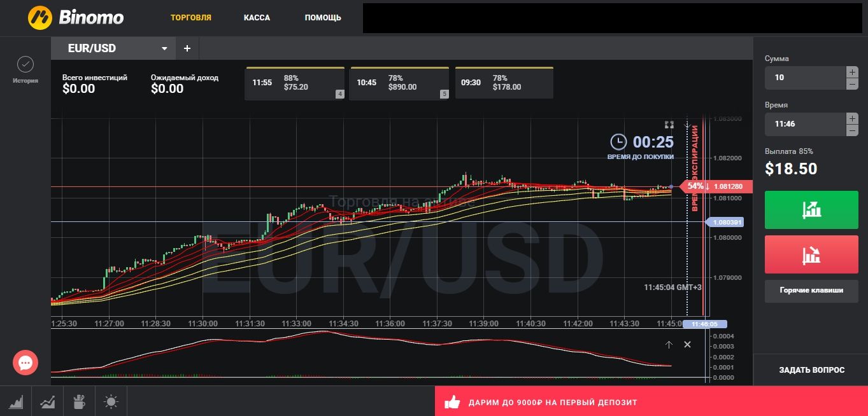This screenshot has width=868, height=416.
Task: Open the live chat bubble
Action: tap(25, 363)
